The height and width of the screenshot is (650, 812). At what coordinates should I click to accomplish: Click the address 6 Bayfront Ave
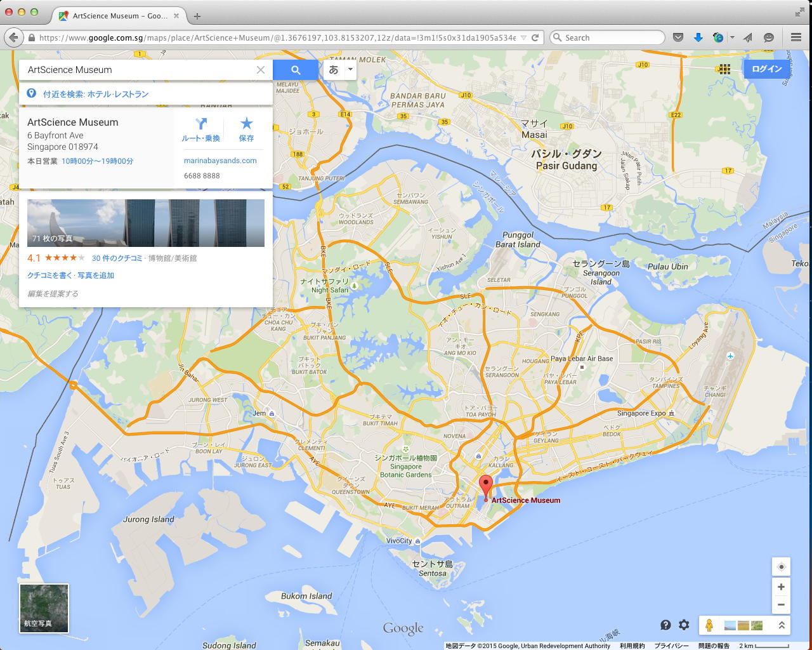coord(55,135)
